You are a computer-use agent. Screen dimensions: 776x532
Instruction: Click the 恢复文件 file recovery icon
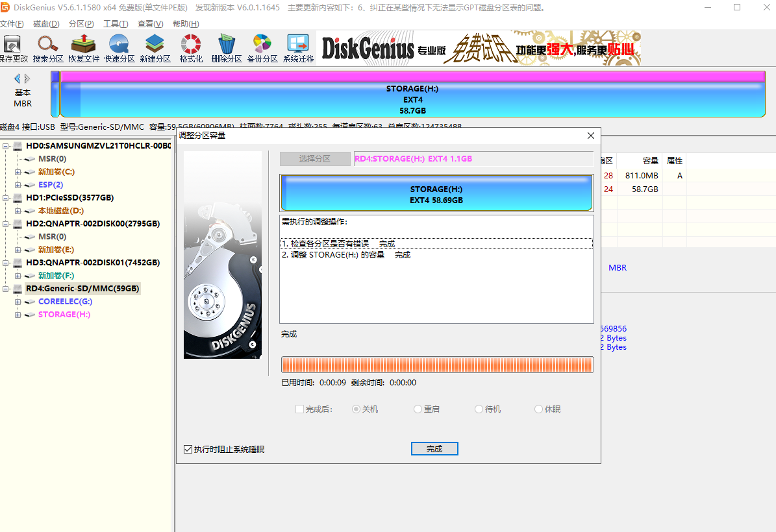(84, 49)
